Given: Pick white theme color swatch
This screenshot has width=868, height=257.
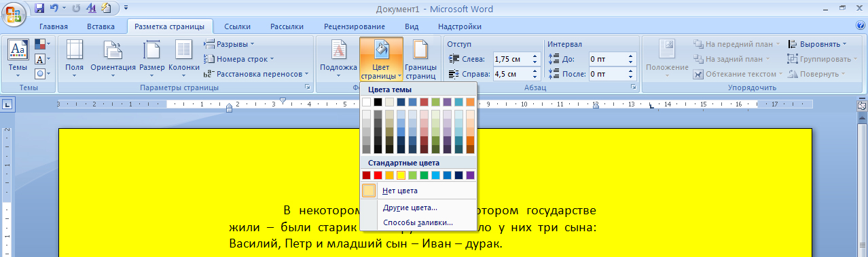Looking at the screenshot, I should 366,102.
